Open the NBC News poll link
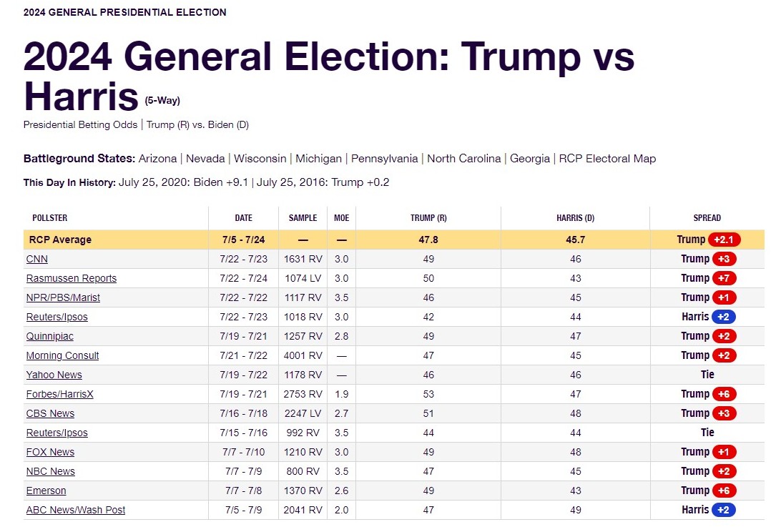This screenshot has width=781, height=532. (50, 471)
